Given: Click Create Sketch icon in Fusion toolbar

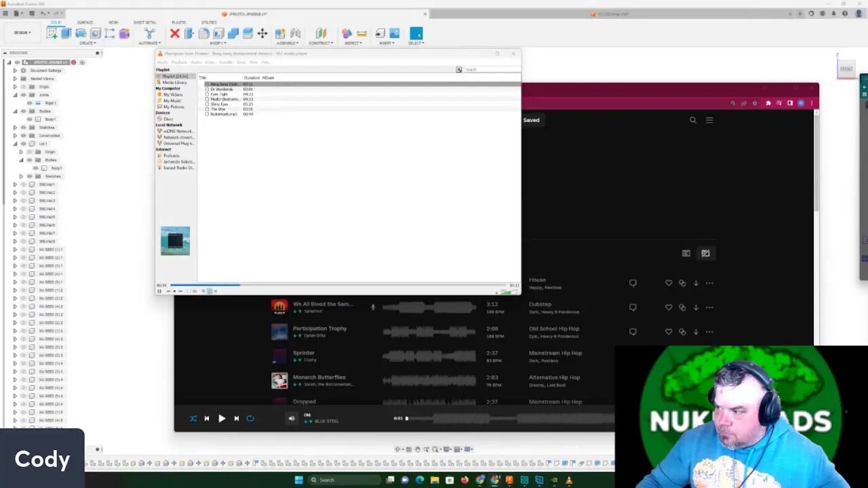Looking at the screenshot, I should tap(52, 33).
